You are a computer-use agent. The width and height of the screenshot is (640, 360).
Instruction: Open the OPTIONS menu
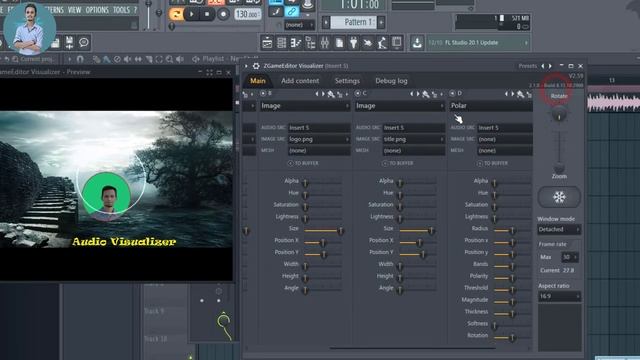tap(97, 10)
